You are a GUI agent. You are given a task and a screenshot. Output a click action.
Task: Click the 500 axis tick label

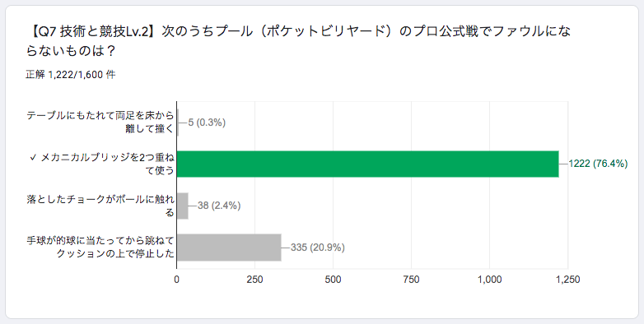[x=333, y=280]
